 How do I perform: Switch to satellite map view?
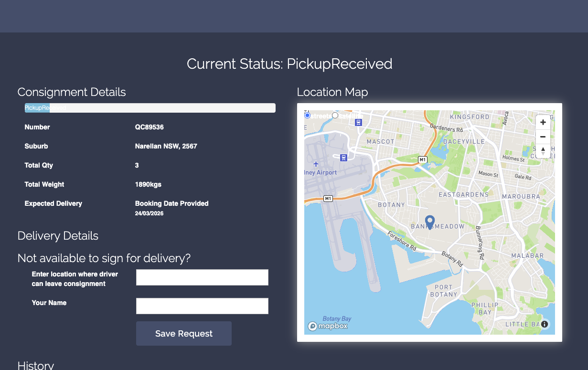pos(335,115)
